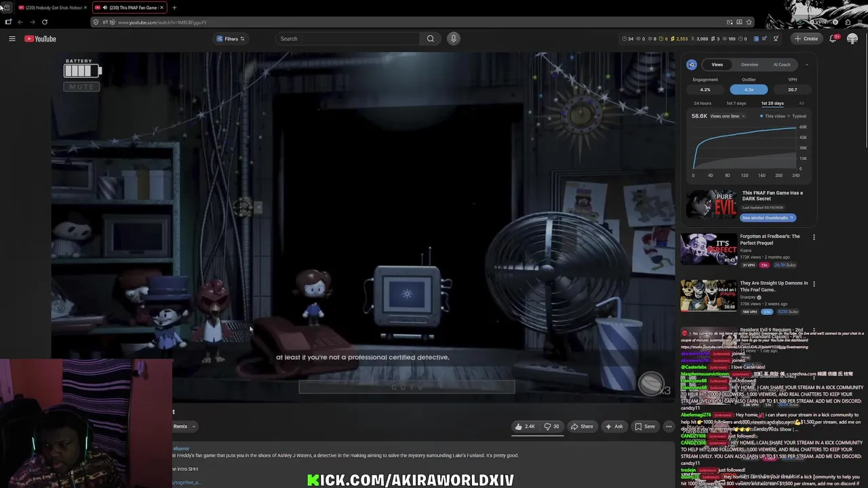Screen dimensions: 868x488
Task: Go to the YouTube home logo
Action: (x=40, y=39)
